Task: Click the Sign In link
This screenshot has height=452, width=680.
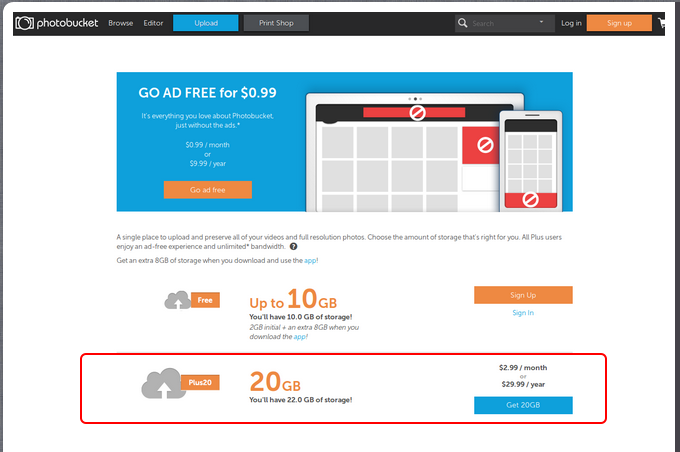Action: click(523, 313)
